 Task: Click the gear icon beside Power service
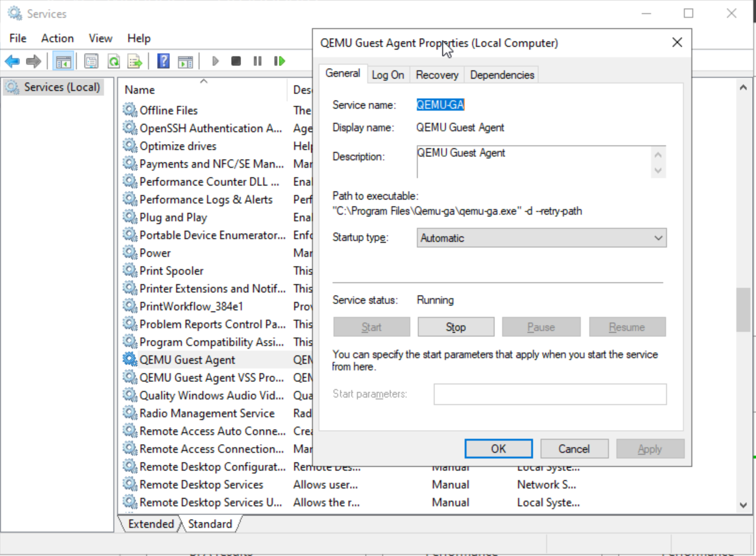(130, 253)
